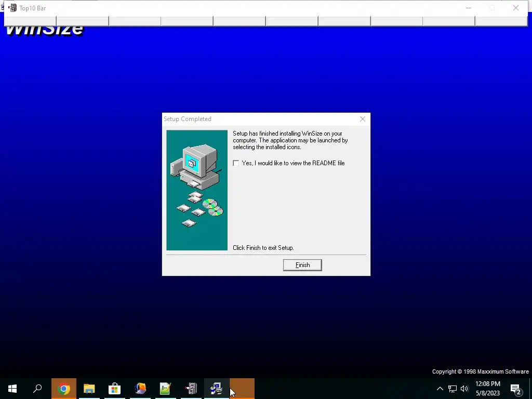The image size is (532, 399).
Task: Click the computer illustration in Setup dialog
Action: [197, 190]
